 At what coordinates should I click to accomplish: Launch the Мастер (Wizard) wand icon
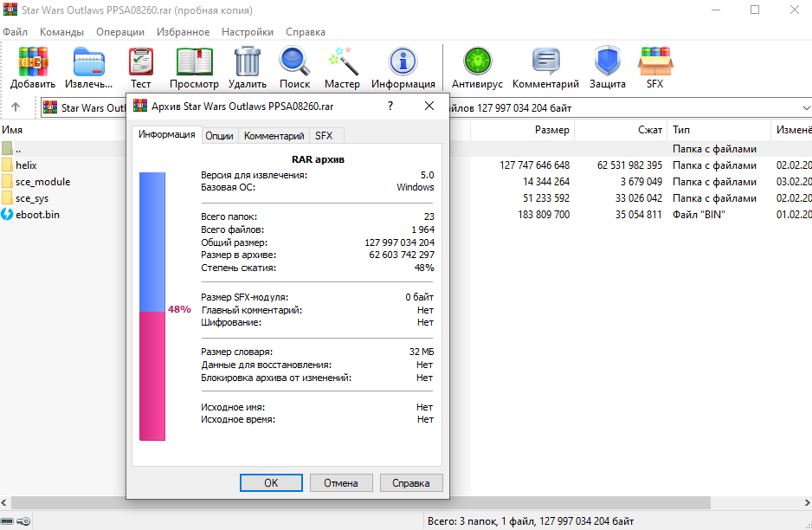(342, 63)
